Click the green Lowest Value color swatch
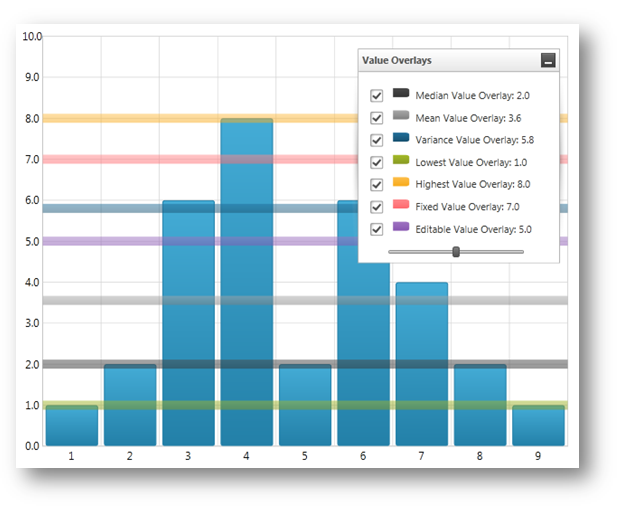The image size is (618, 511). coord(401,160)
